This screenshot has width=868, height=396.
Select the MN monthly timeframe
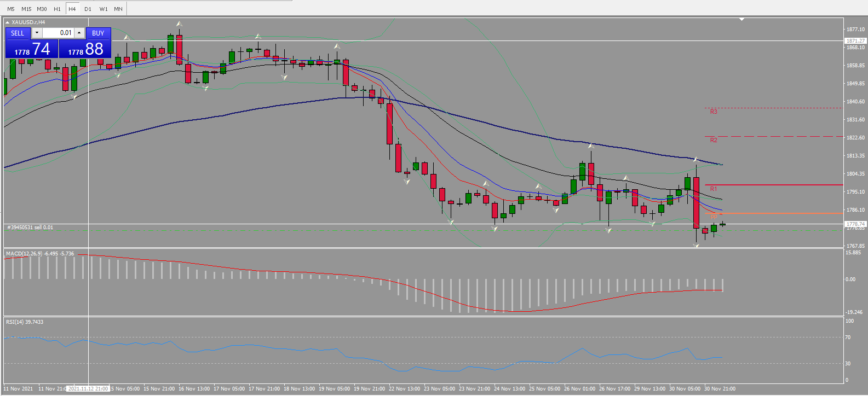coord(118,9)
